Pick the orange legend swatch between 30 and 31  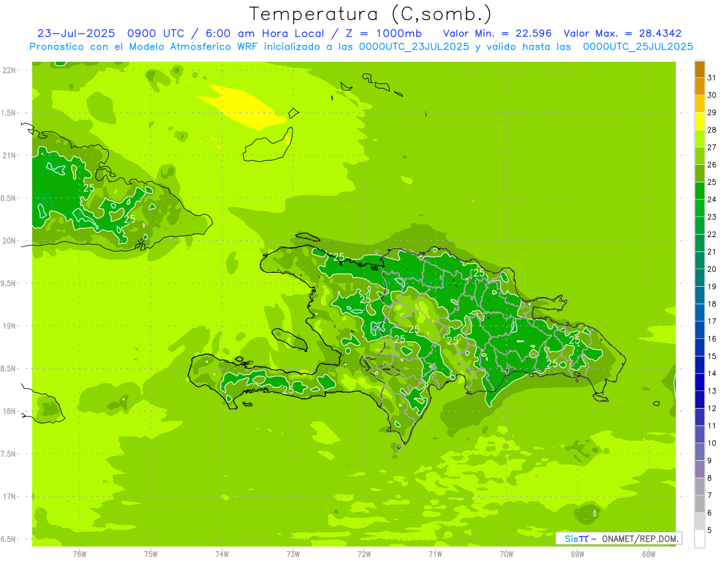[699, 86]
